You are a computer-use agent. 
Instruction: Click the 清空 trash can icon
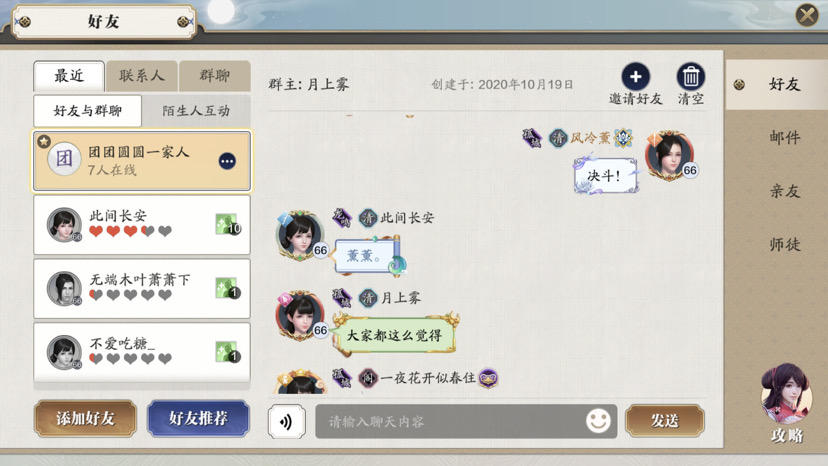pos(690,77)
